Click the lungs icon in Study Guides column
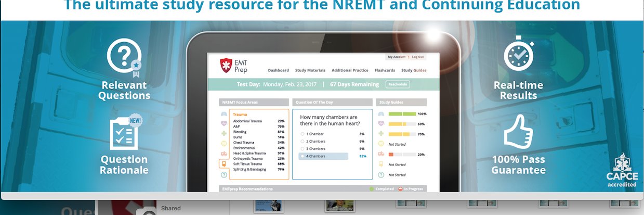 coord(381,113)
